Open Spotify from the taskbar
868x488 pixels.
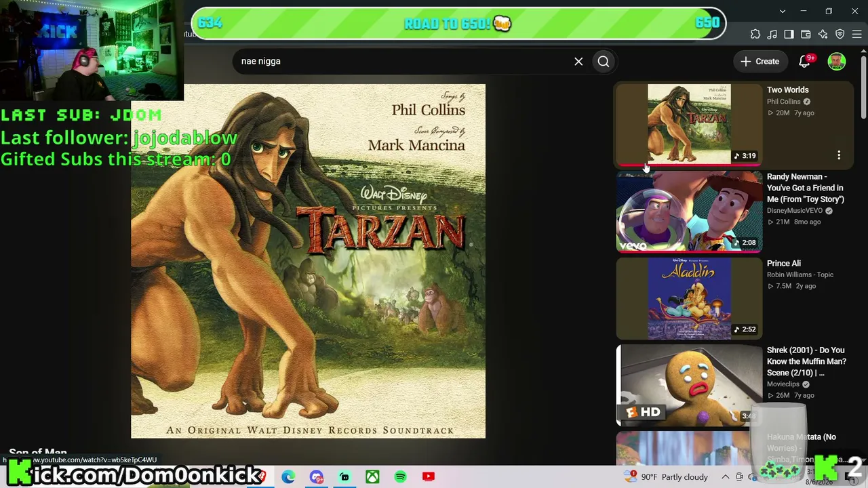pos(400,477)
